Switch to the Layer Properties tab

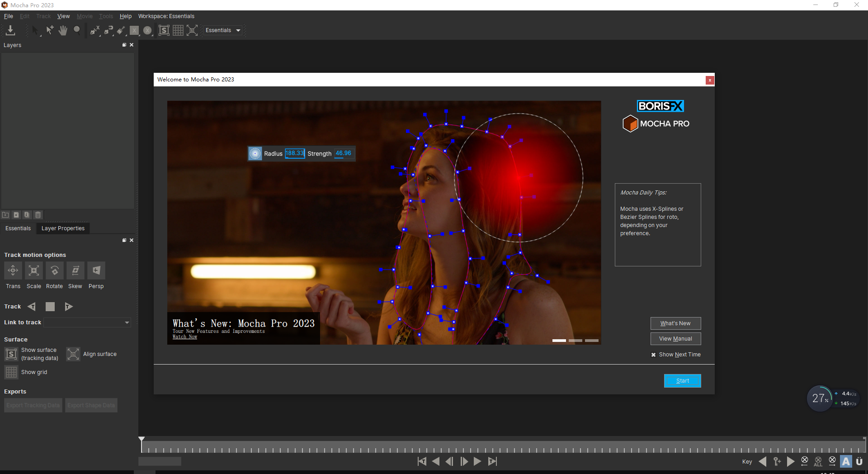[62, 228]
